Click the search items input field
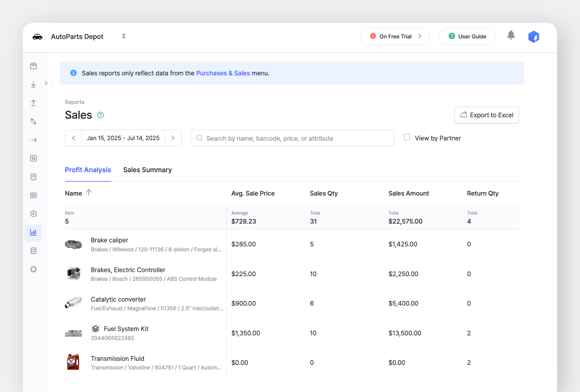The width and height of the screenshot is (580, 392). tap(292, 138)
